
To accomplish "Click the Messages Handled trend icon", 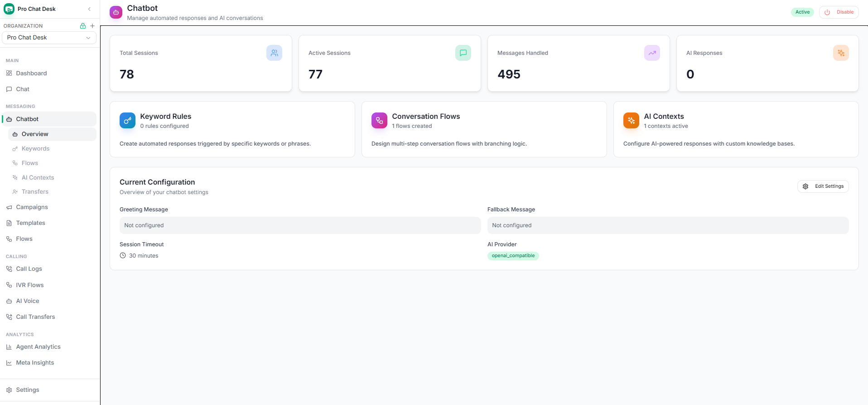I will coord(652,53).
